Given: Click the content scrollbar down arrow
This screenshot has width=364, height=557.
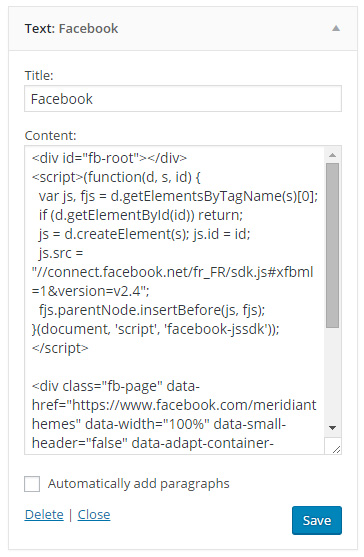Looking at the screenshot, I should 332,428.
